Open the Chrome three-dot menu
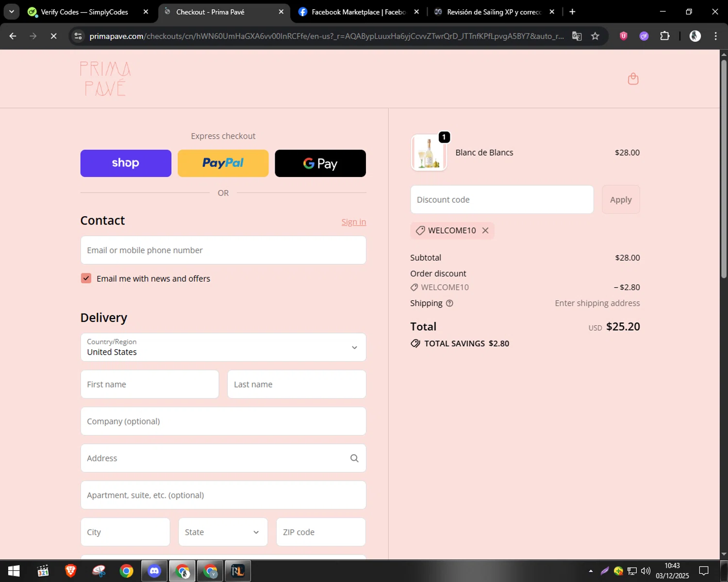This screenshot has width=728, height=582. click(x=715, y=36)
